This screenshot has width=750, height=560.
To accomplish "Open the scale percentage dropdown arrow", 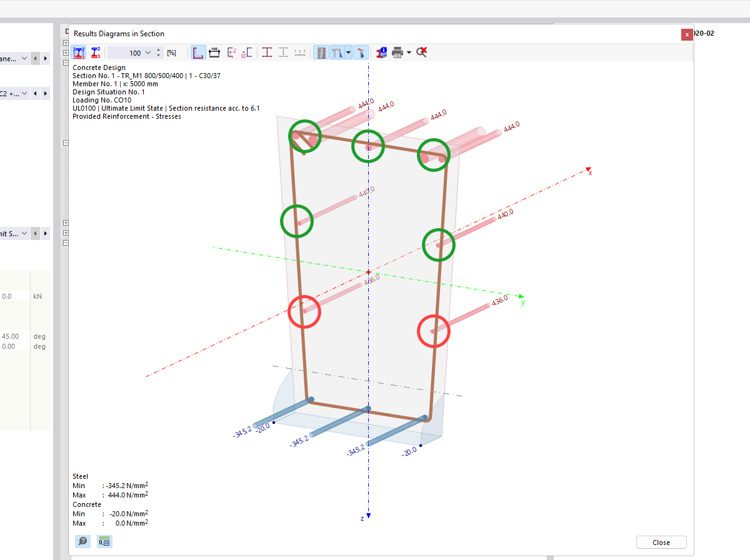I will point(148,53).
